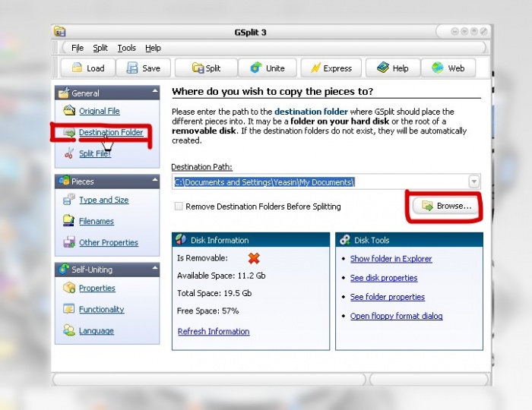
Task: Click the Destination Folder arrow icon
Action: click(69, 132)
